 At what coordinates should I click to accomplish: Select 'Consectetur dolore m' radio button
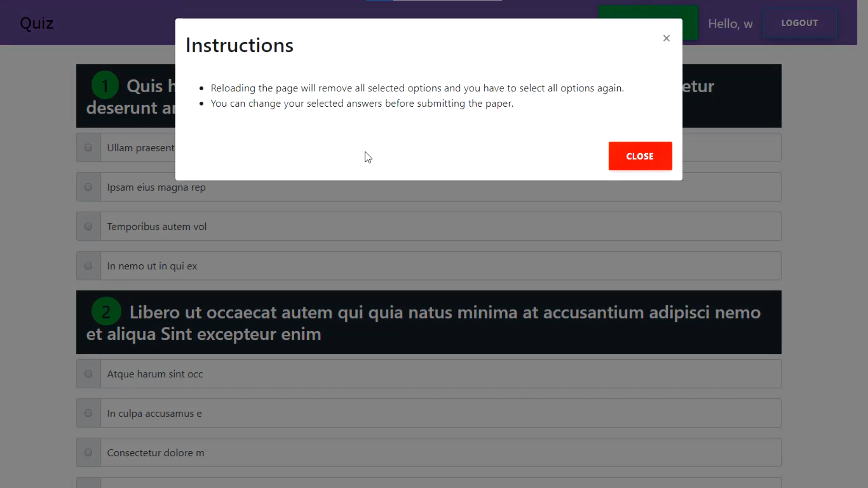point(89,452)
